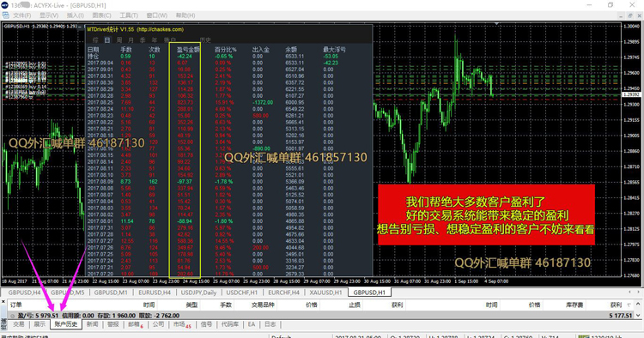Image resolution: width=644 pixels, height=338 pixels.
Task: Open the 工具(T) tools menu
Action: pyautogui.click(x=129, y=15)
